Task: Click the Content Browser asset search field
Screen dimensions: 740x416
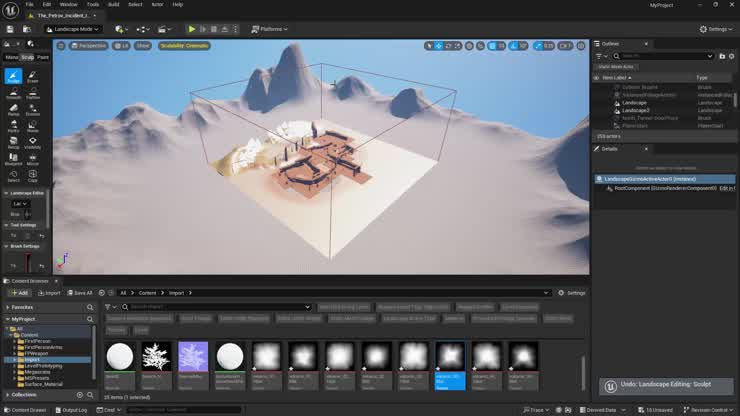Action: coord(217,307)
